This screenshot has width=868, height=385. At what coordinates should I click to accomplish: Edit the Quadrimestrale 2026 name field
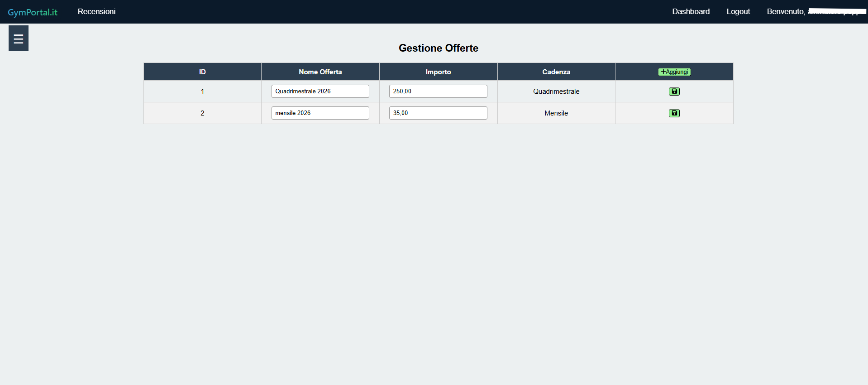point(320,91)
